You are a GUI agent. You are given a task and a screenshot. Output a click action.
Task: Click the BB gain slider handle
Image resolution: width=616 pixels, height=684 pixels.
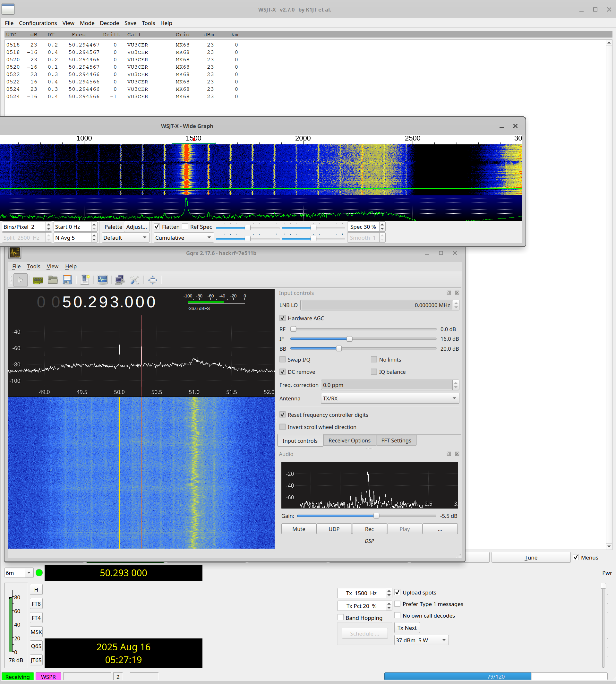(x=339, y=348)
